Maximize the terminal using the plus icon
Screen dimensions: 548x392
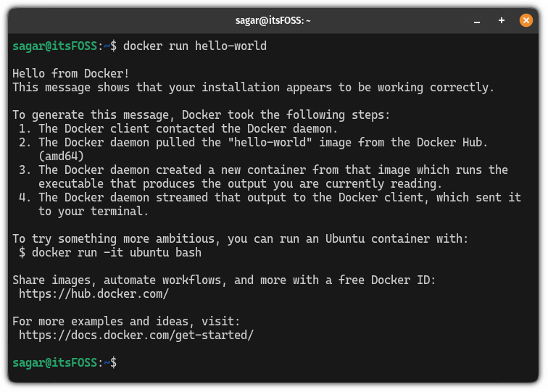click(x=502, y=21)
